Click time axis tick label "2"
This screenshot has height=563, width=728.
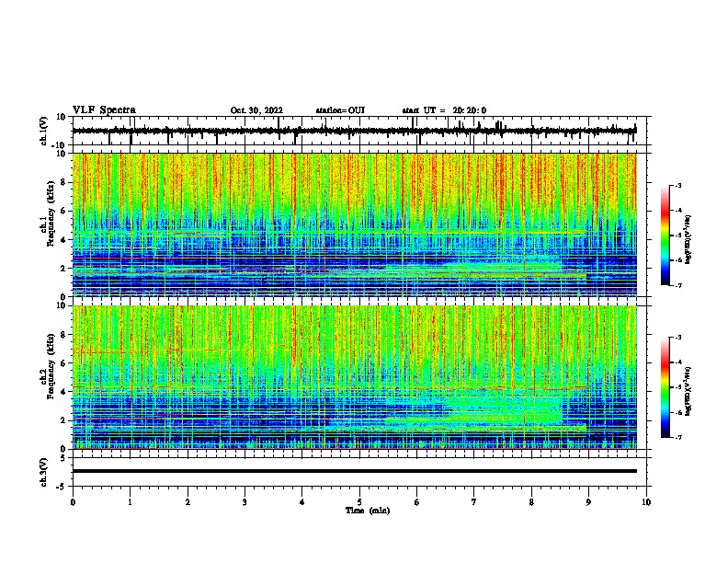pyautogui.click(x=188, y=502)
